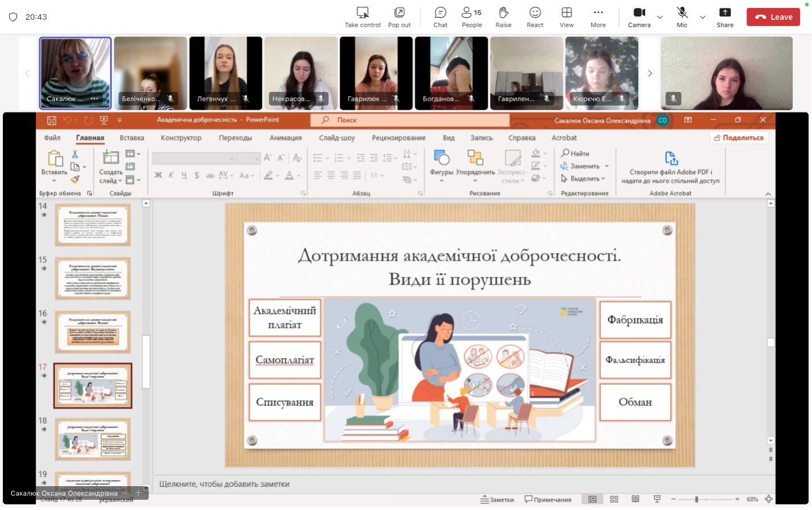The image size is (812, 510).
Task: Click the Поделиться button in PowerPoint
Action: 739,138
